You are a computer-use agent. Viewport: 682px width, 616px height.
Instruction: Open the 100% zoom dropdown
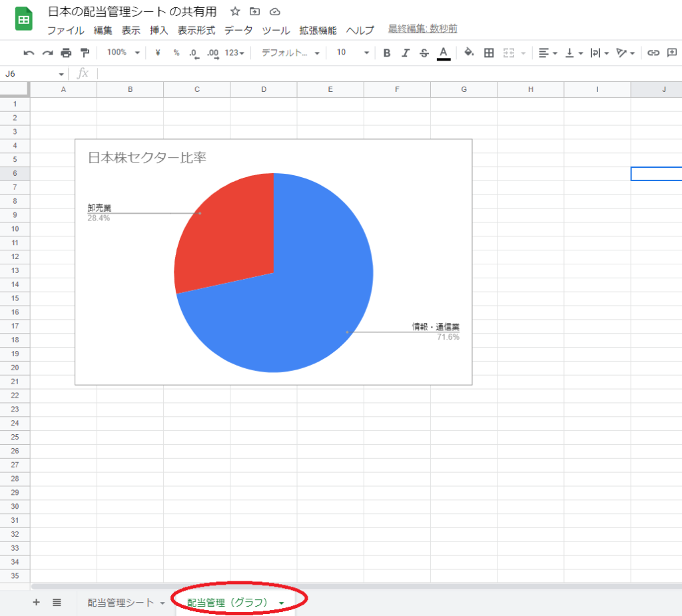123,53
